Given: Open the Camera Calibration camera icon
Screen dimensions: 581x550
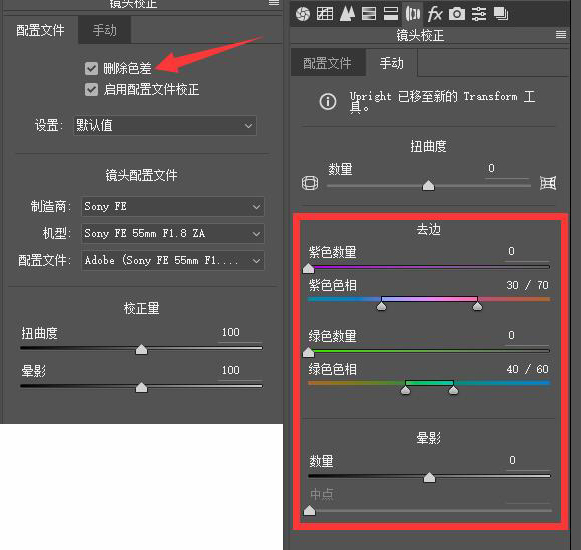Looking at the screenshot, I should click(457, 14).
